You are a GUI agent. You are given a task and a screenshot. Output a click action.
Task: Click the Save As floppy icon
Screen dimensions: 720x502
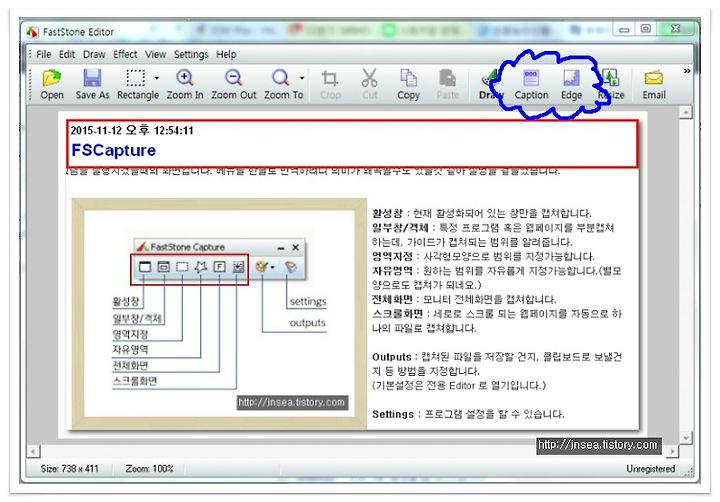[92, 78]
